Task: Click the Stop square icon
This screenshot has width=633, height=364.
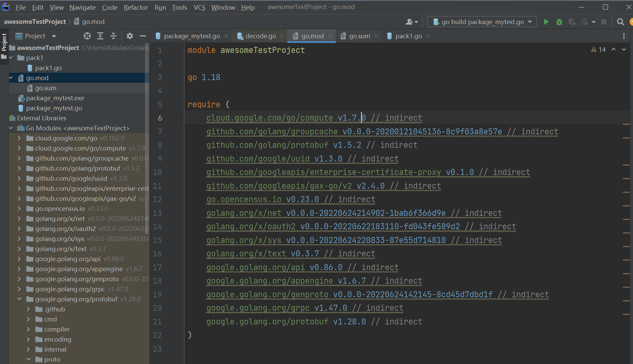Action: pos(604,22)
